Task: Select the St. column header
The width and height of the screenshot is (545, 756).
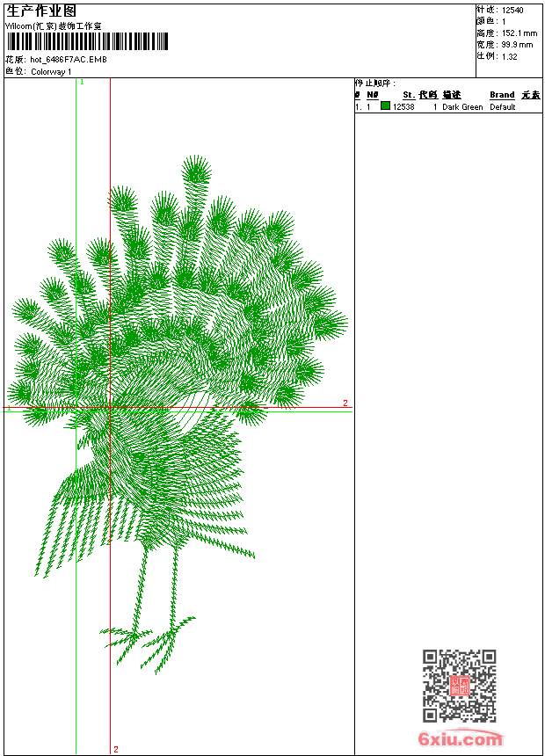Action: coord(408,95)
